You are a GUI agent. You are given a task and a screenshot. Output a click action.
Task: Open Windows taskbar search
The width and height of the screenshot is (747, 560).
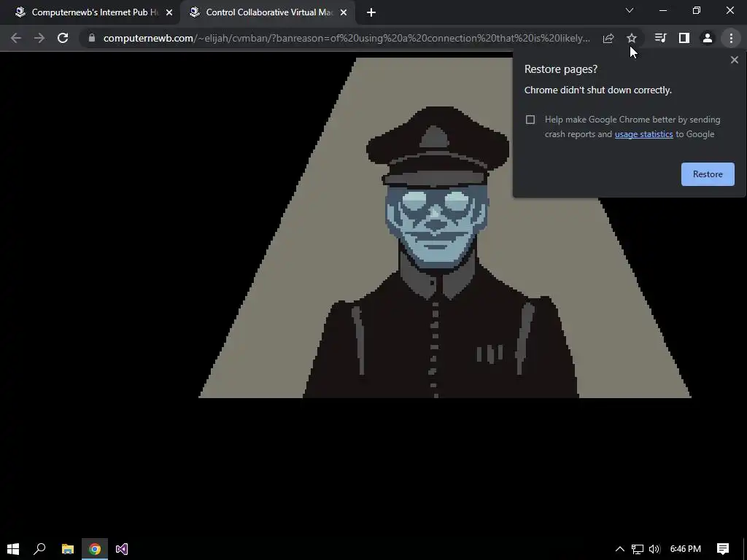[x=39, y=549]
